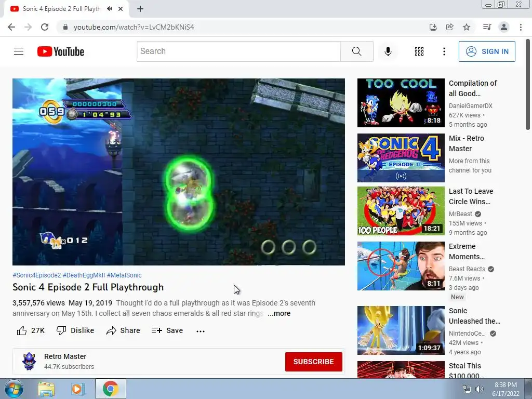532x399 pixels.
Task: Select the youtube.com URL address bar
Action: click(x=134, y=27)
